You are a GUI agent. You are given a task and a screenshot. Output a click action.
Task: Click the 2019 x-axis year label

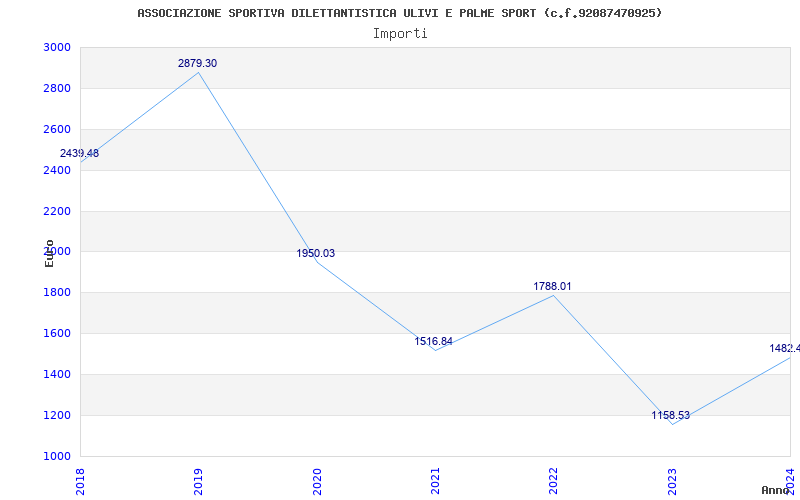pyautogui.click(x=198, y=482)
